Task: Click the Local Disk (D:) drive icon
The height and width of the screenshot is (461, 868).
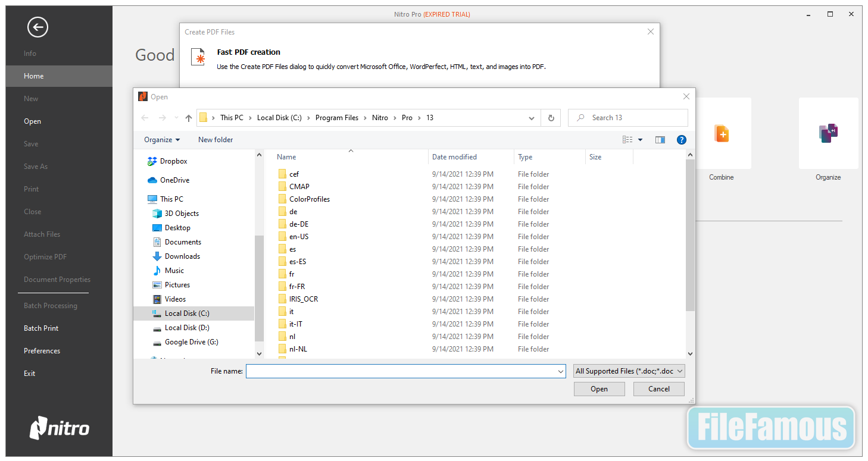Action: tap(157, 328)
